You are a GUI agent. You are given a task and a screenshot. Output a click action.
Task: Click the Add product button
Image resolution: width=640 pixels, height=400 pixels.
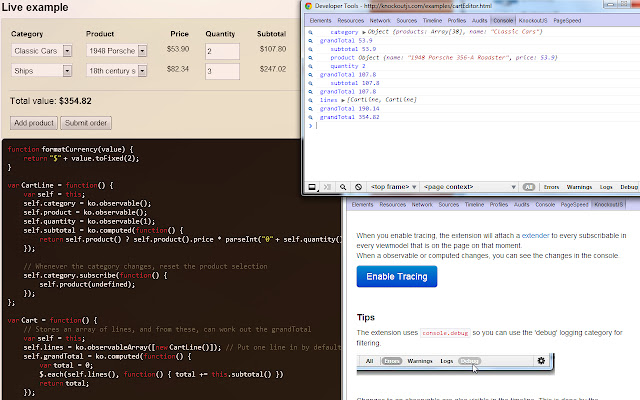pos(33,123)
